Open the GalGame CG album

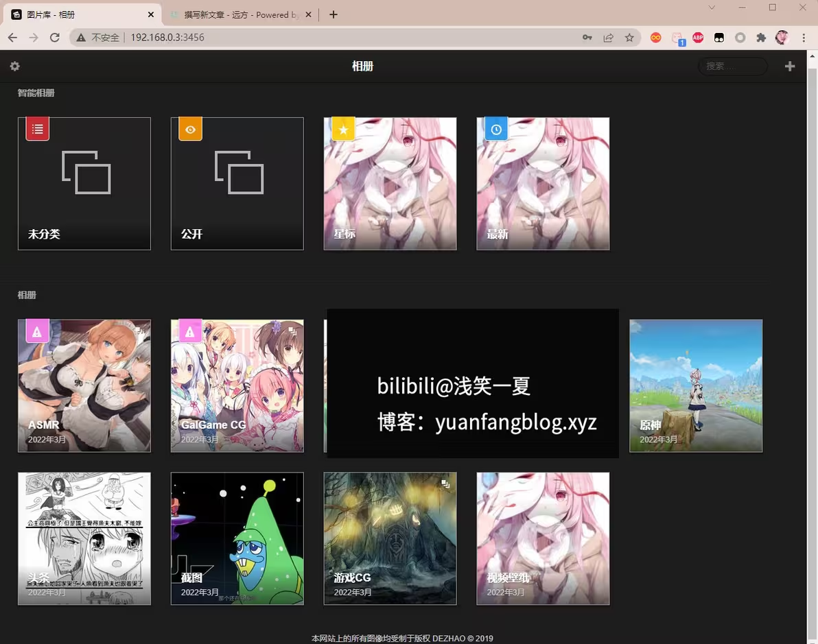click(237, 385)
